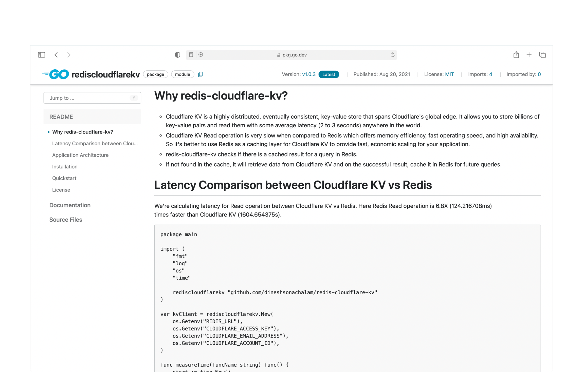Open a new browser tab
The height and width of the screenshot is (392, 583).
pos(529,55)
